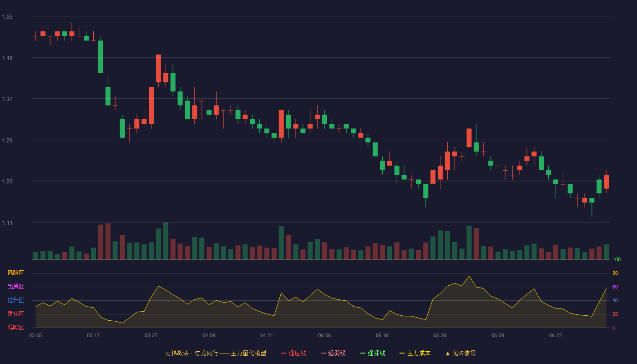The width and height of the screenshot is (637, 364).
Task: Click the 03-05 date label
Action: pyautogui.click(x=35, y=335)
